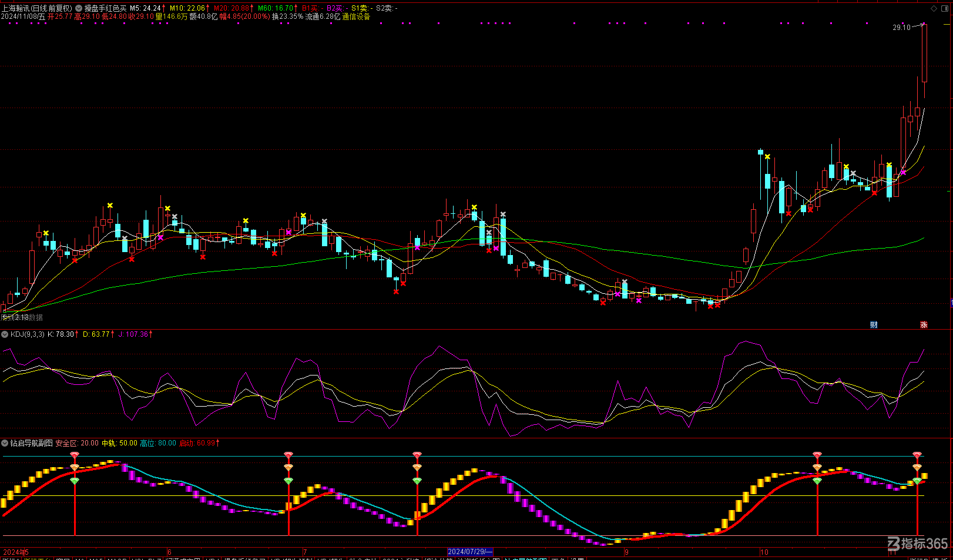953x560 pixels.
Task: Click the rightmost diamond icon at top-right
Action: point(946,8)
